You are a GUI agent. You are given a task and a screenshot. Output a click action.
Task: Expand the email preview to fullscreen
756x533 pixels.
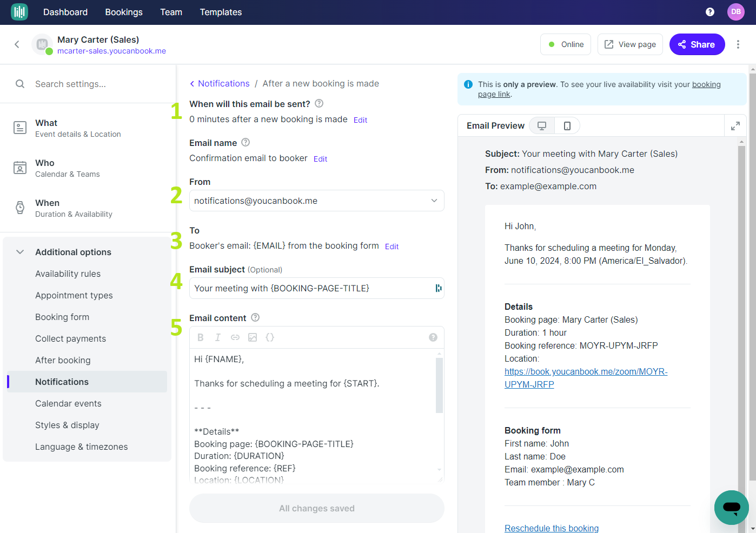click(735, 126)
